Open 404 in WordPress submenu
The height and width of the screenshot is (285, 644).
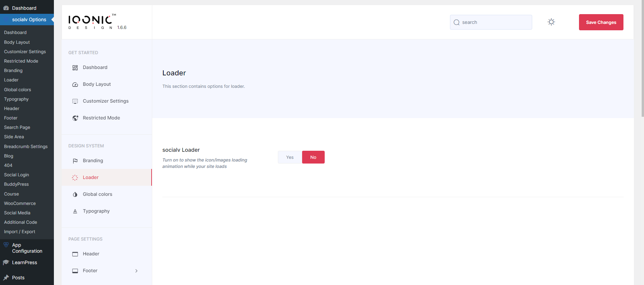[8, 165]
